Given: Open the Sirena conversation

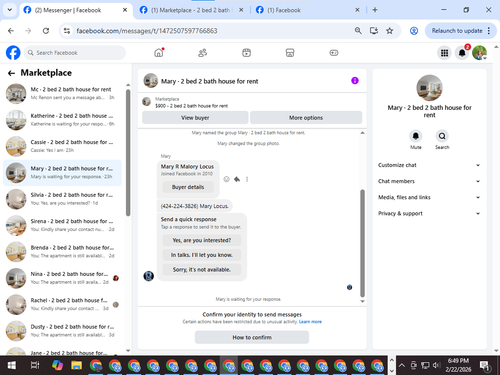Looking at the screenshot, I should point(62,225).
